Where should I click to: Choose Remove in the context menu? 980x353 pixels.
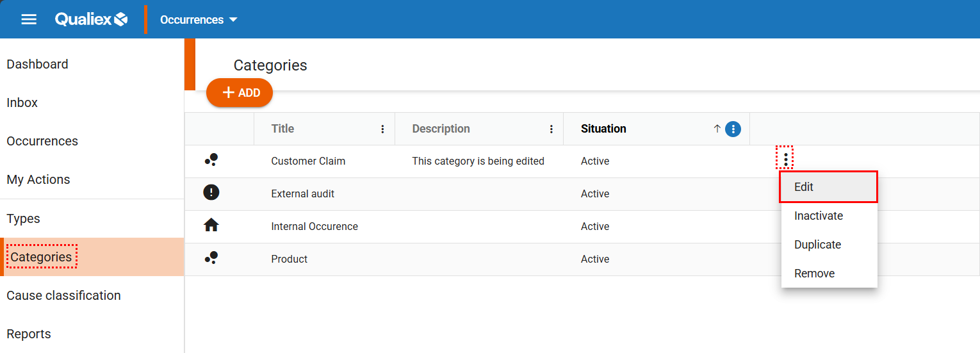pyautogui.click(x=814, y=274)
